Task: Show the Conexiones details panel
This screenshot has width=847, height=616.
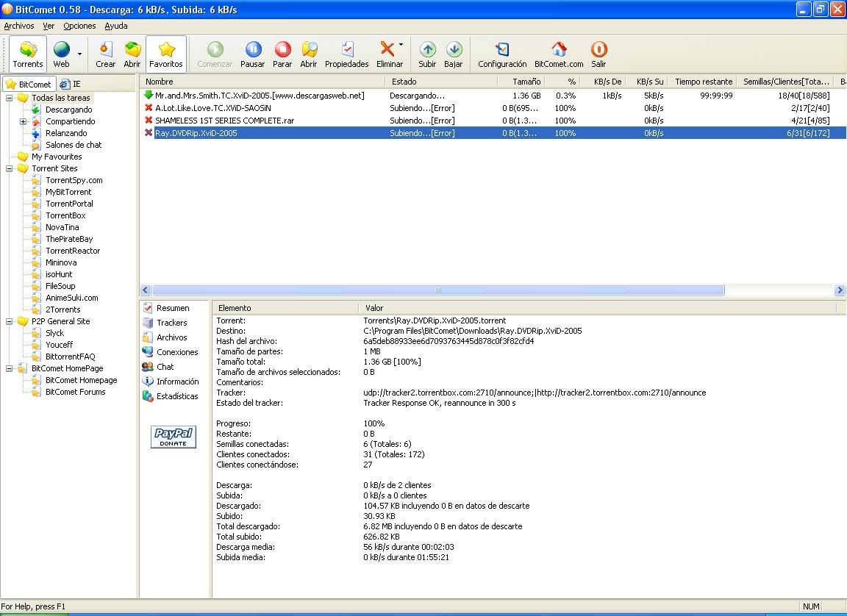Action: 177,352
